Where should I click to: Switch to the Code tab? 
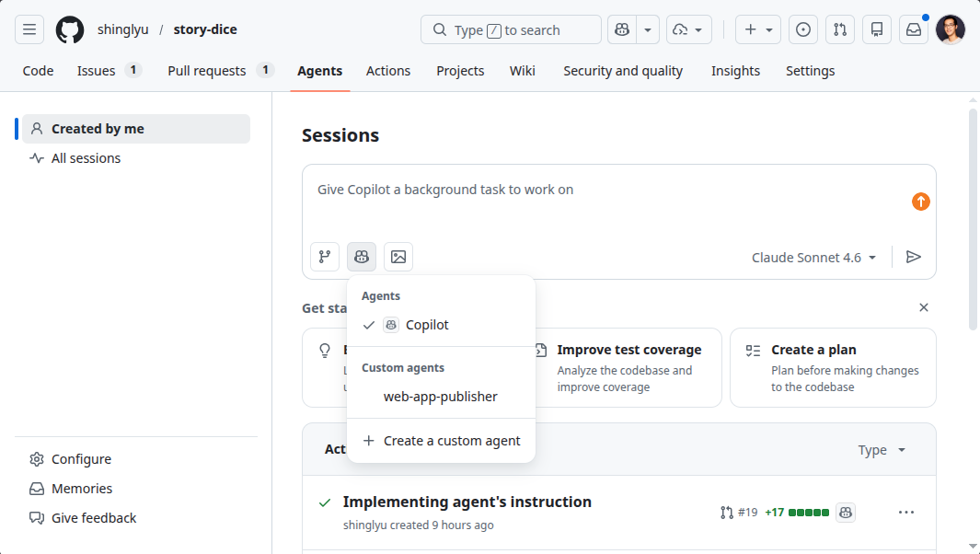(38, 71)
